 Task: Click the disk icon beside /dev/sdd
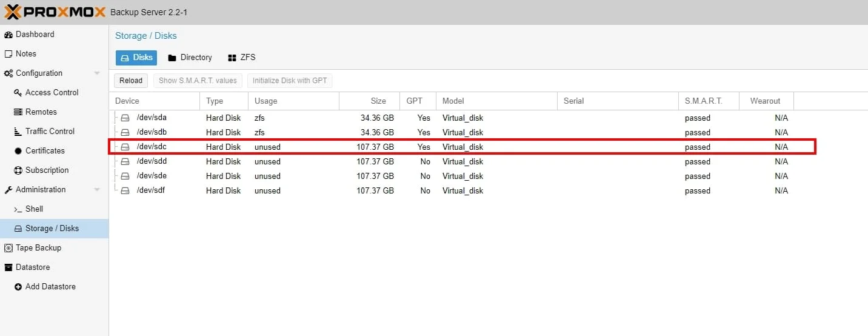click(125, 161)
